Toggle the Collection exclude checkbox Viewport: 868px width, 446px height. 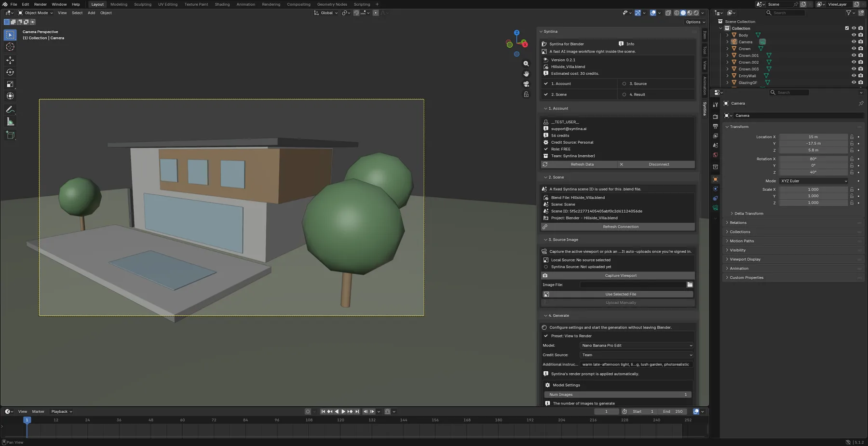[847, 28]
